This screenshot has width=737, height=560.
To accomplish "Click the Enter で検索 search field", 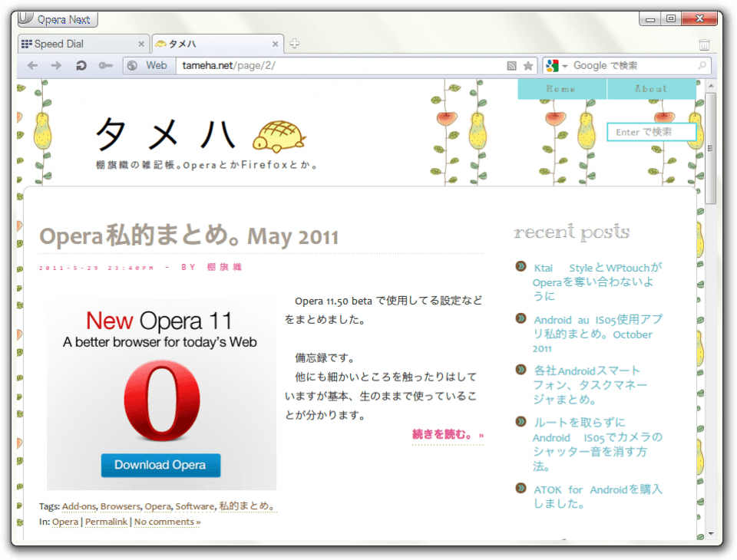I will point(650,132).
